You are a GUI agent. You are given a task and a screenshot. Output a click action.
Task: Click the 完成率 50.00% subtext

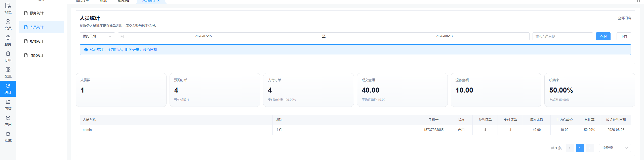click(559, 100)
